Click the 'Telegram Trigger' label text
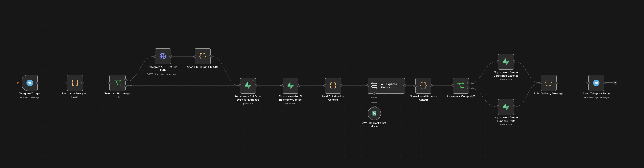 click(x=30, y=94)
